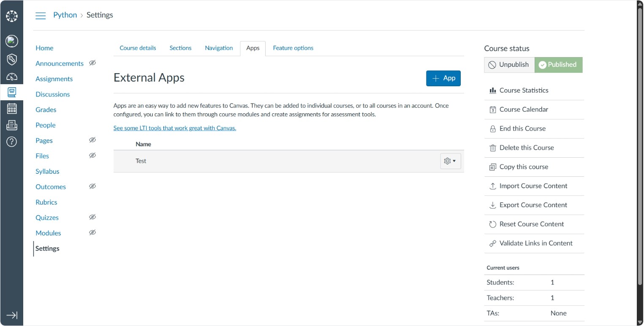Open People in course navigation
The height and width of the screenshot is (326, 644).
coord(46,125)
